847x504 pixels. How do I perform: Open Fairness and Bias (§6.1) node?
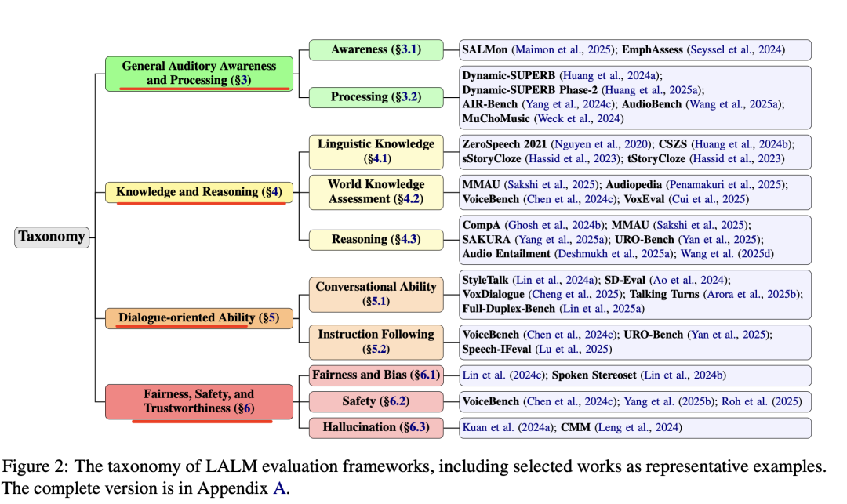click(x=376, y=375)
